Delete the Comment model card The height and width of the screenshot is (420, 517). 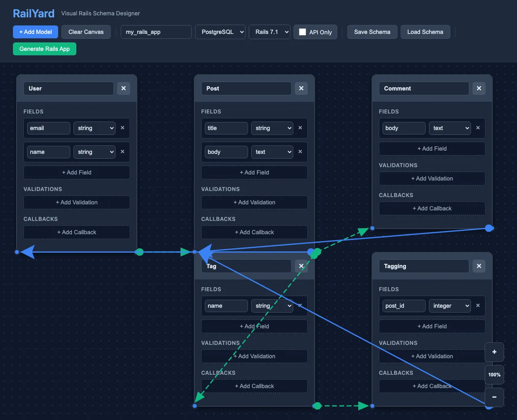tap(479, 88)
